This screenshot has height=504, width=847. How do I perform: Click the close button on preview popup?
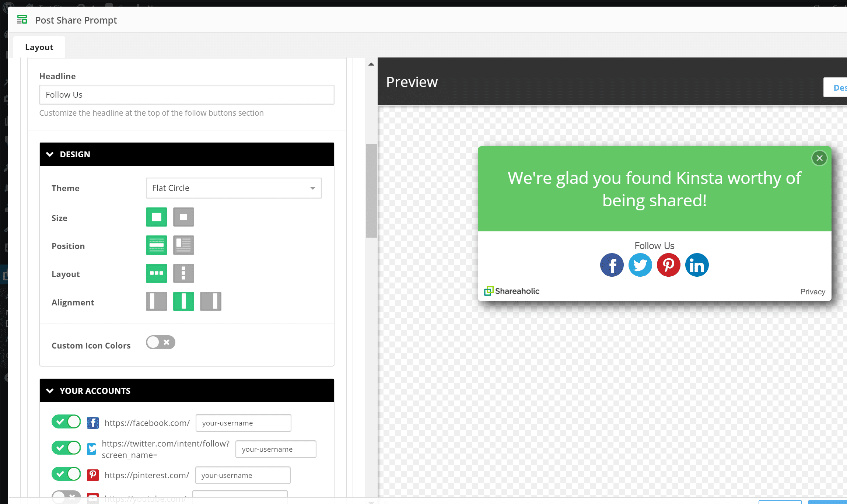(819, 158)
